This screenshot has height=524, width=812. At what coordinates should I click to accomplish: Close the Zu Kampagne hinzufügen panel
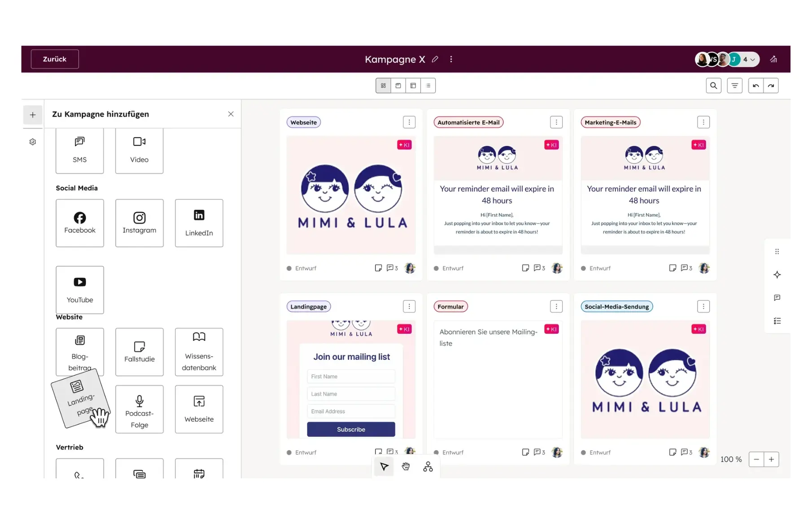pos(231,114)
